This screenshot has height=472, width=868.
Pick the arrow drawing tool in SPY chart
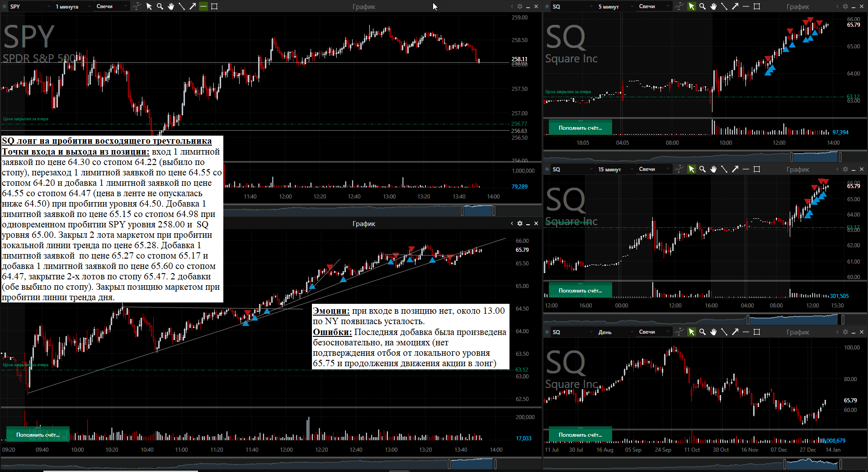(x=193, y=6)
